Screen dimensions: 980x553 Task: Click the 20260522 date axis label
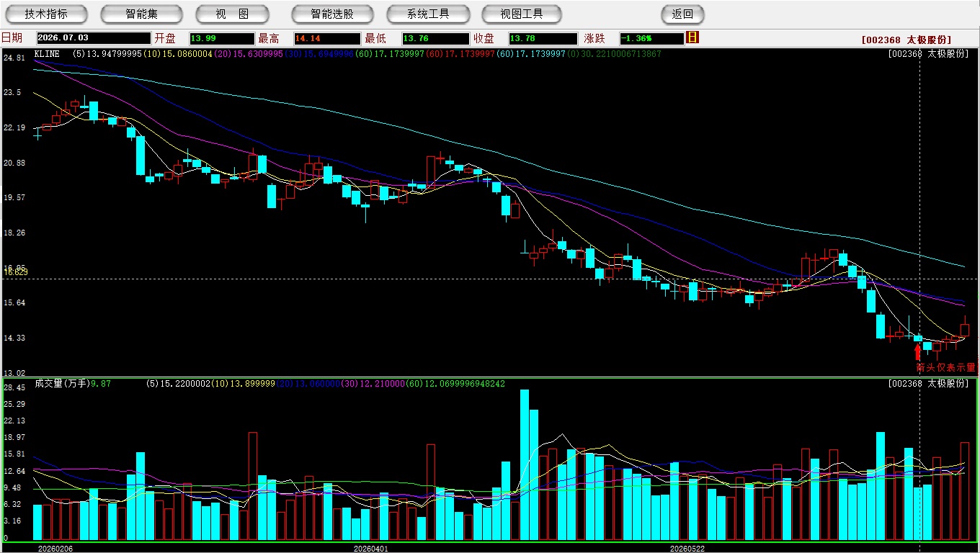(688, 549)
